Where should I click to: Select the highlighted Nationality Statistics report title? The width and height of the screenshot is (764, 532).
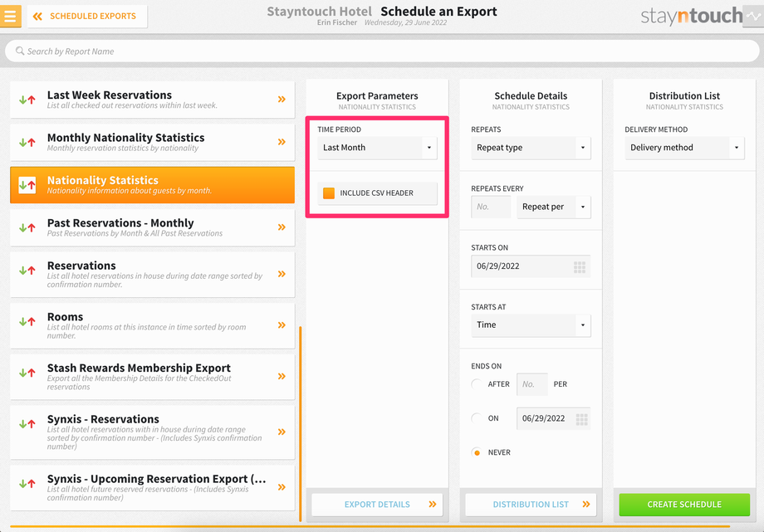tap(103, 180)
